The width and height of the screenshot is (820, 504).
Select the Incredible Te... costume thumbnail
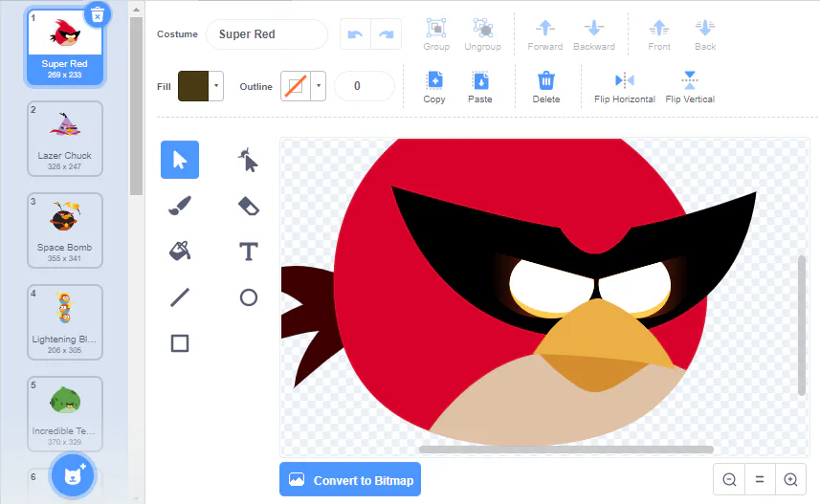coord(65,414)
